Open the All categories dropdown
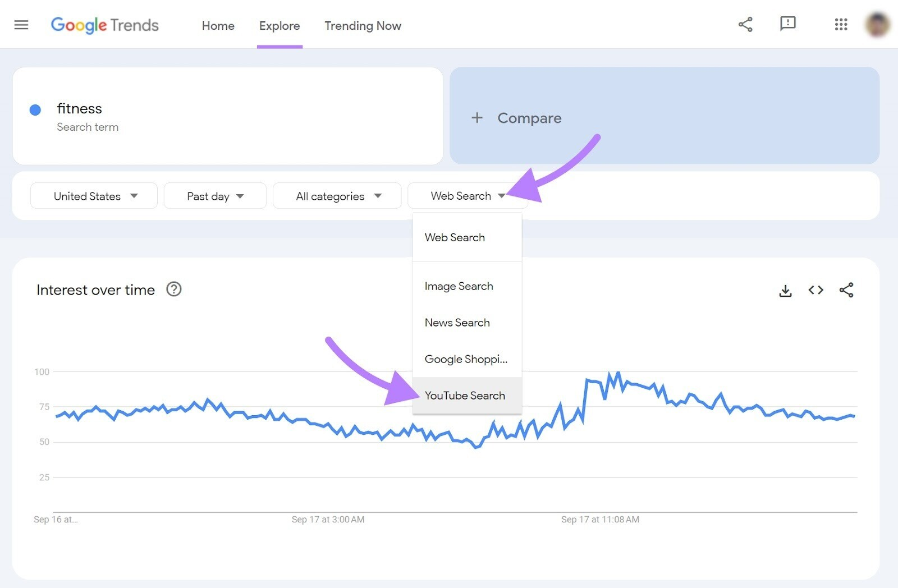The height and width of the screenshot is (588, 898). 336,196
